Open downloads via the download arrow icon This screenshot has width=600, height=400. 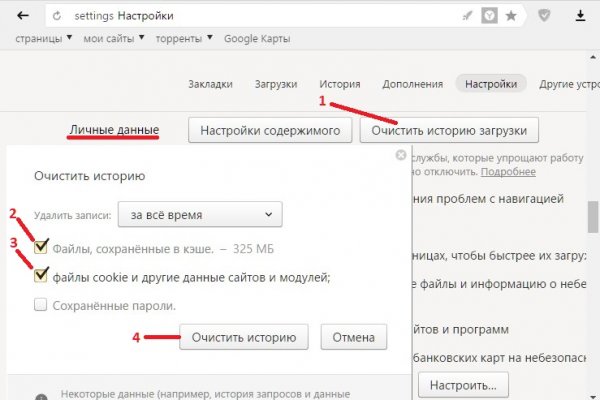pos(581,16)
